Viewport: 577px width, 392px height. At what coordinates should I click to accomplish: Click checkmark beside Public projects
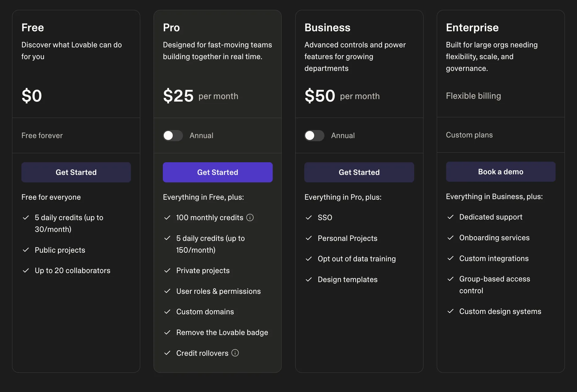point(26,250)
